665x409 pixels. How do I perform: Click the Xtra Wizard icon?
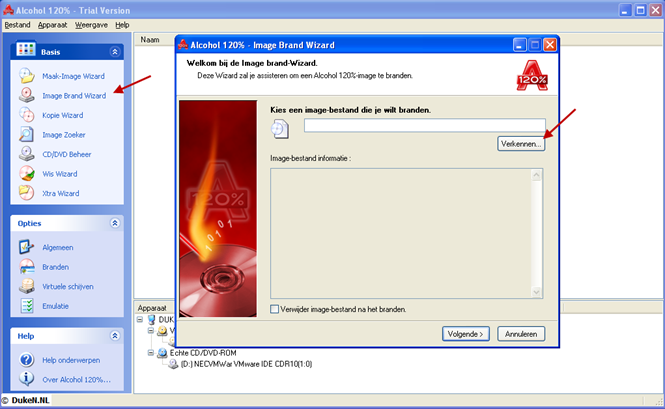[x=27, y=193]
